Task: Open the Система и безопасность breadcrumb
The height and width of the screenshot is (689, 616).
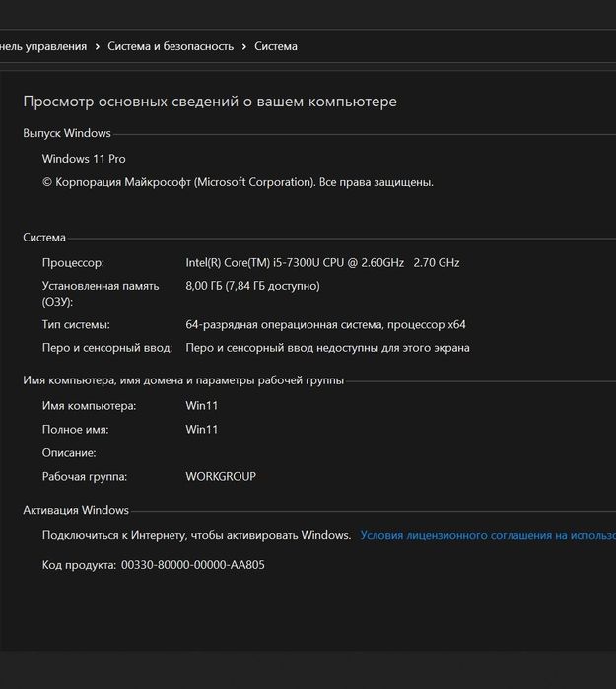Action: (171, 46)
